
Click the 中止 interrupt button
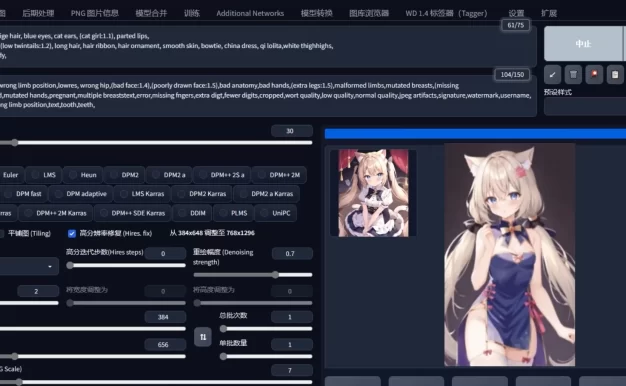point(583,44)
